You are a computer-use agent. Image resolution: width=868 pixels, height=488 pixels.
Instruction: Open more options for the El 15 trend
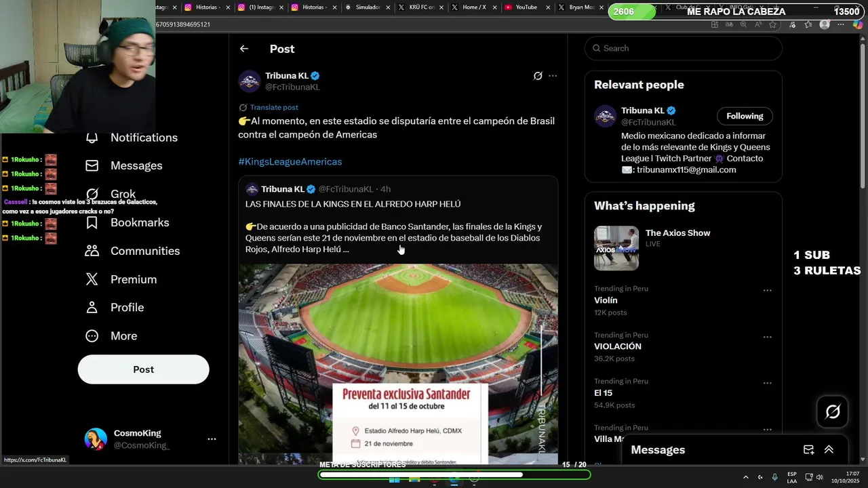767,383
